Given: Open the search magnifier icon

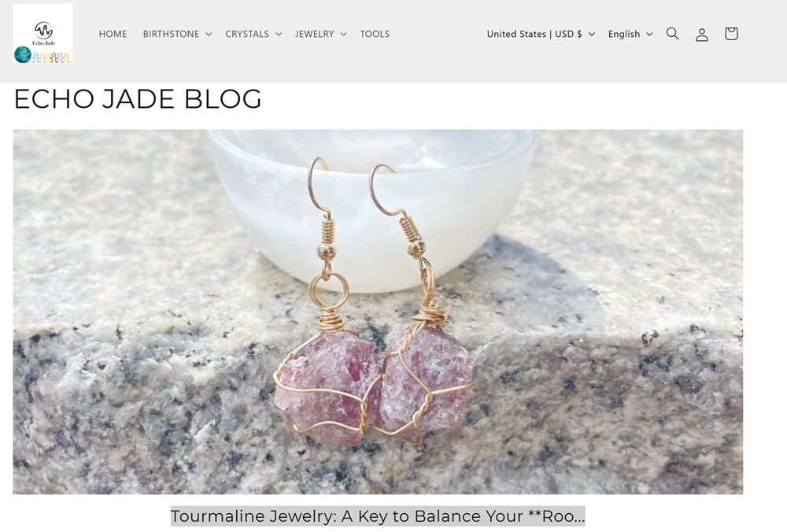Looking at the screenshot, I should pos(673,34).
